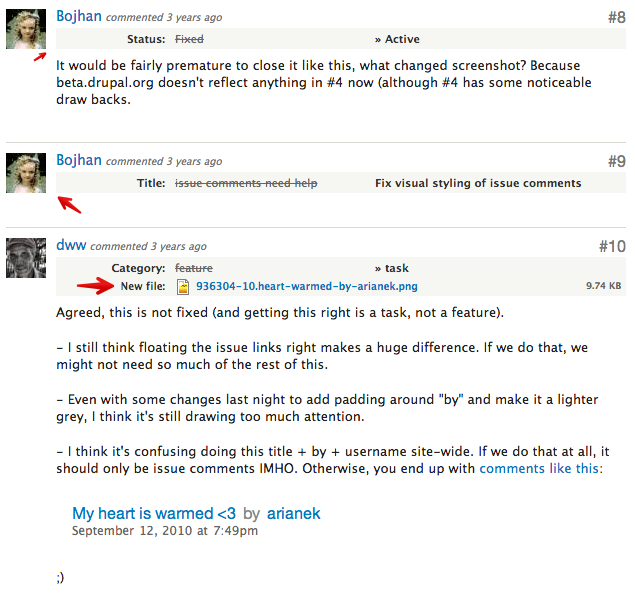635x595 pixels.
Task: Click the small red arrow under the comment #8 avatar
Action: (x=39, y=57)
